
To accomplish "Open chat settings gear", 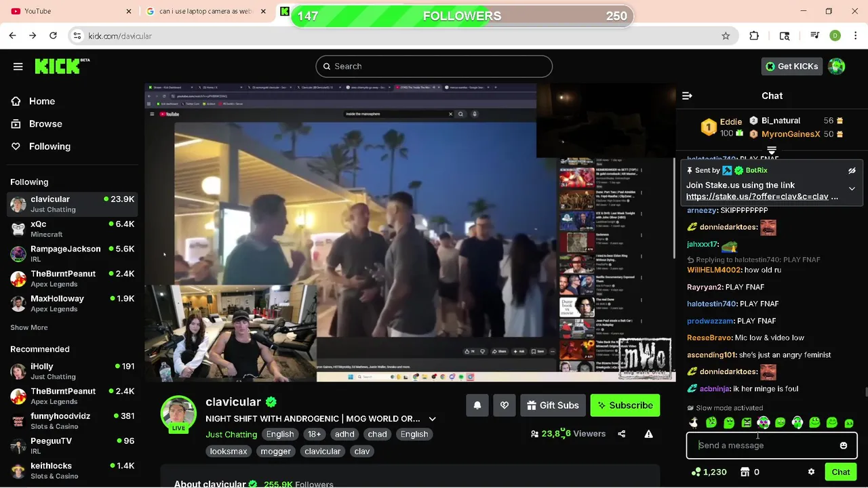I will [811, 472].
